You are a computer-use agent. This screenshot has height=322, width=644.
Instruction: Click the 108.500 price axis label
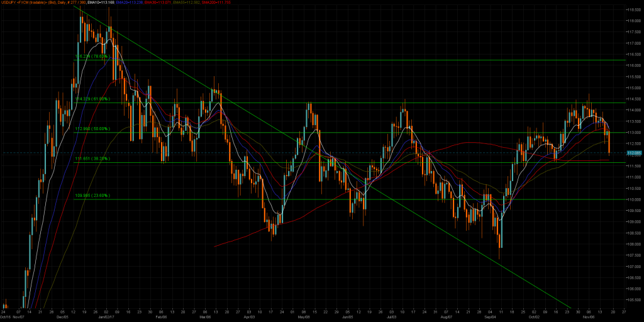click(635, 233)
